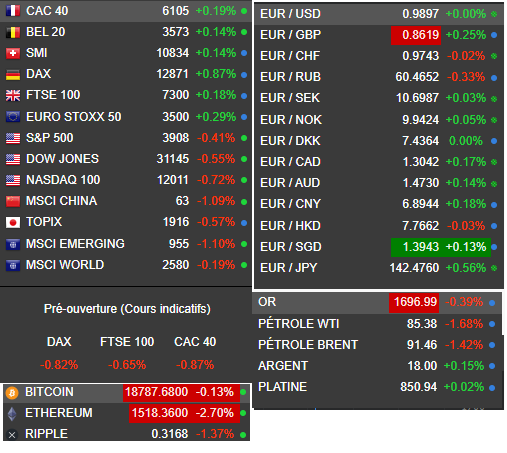
Task: Click the green status dot beside S&P 500
Action: pyautogui.click(x=244, y=138)
